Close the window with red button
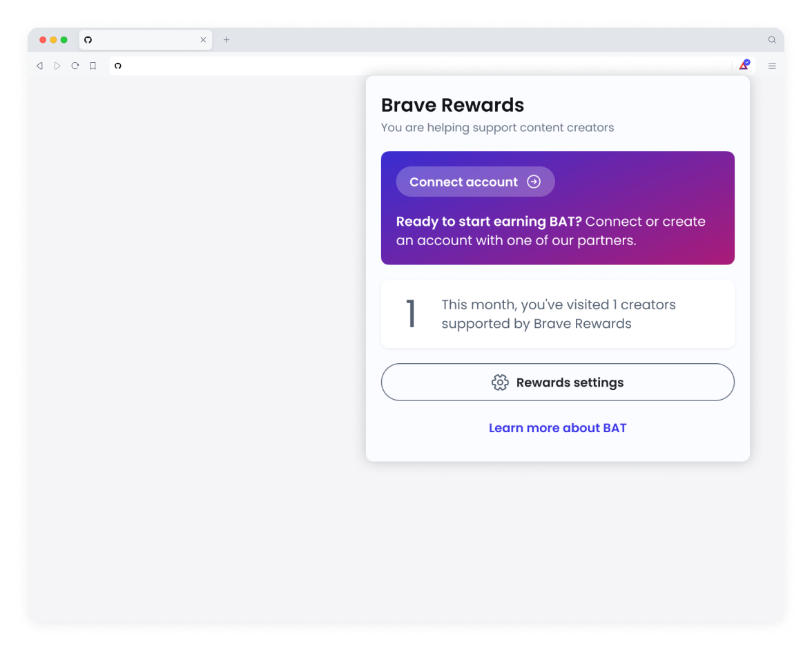 [x=43, y=40]
